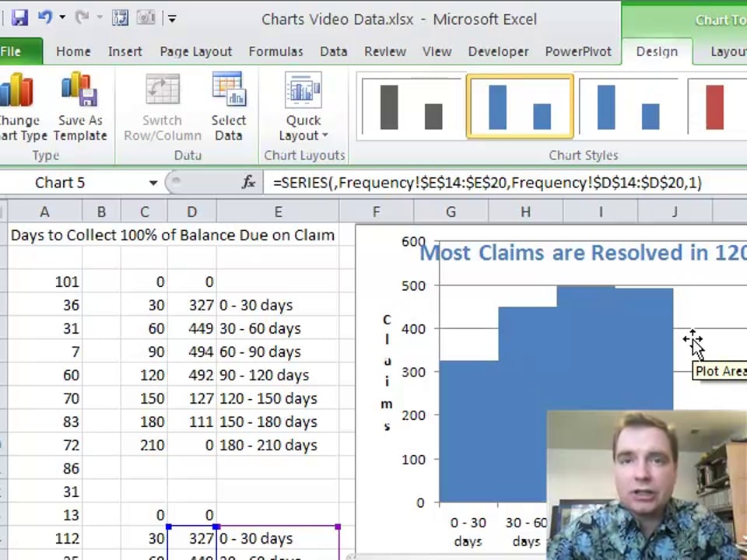Click Switch Row/Column icon

point(163,107)
